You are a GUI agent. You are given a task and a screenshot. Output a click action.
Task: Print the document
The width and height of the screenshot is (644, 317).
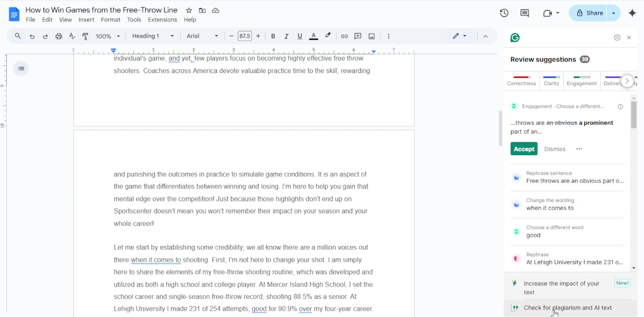(58, 36)
